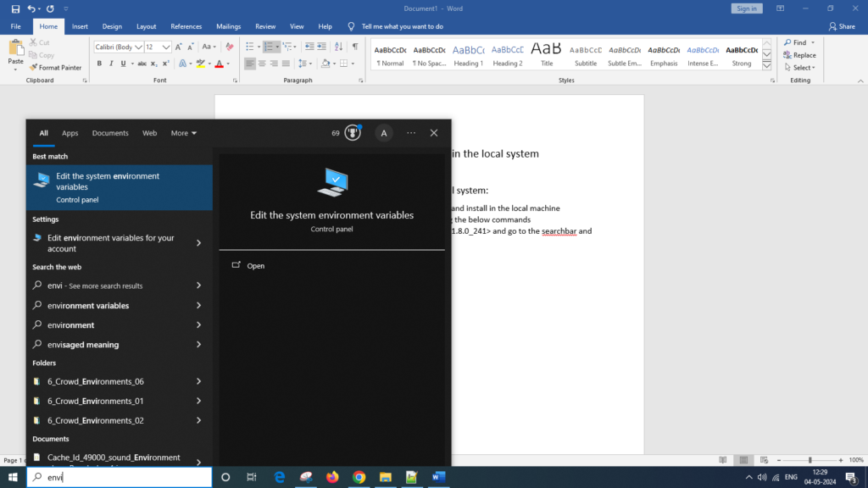Toggle Show/Hide paragraph marks

coord(355,47)
